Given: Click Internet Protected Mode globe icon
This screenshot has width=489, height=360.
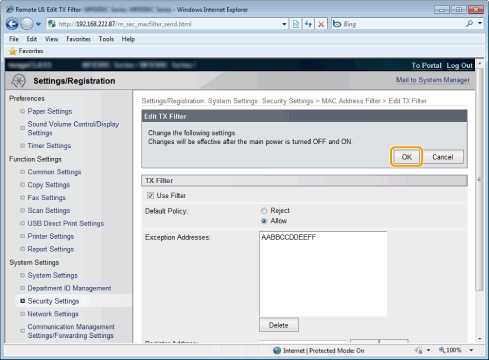Looking at the screenshot, I should (277, 350).
